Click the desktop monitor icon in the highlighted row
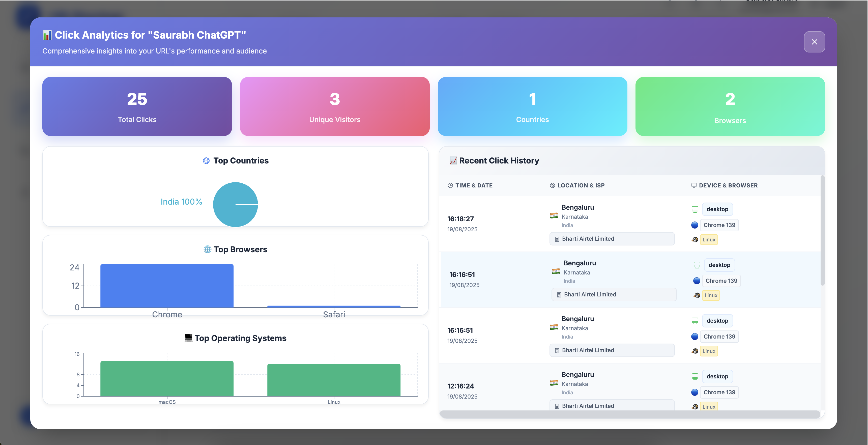Viewport: 868px width, 445px height. 697,265
